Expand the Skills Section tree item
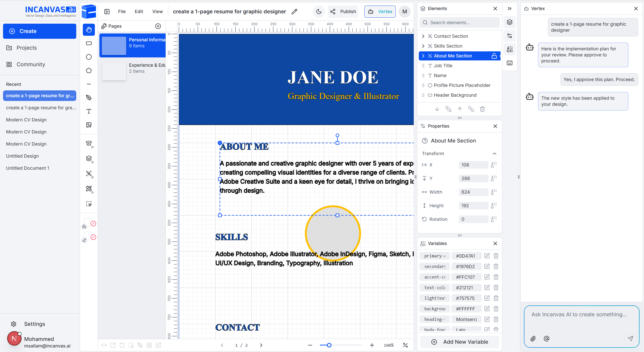 coord(423,46)
